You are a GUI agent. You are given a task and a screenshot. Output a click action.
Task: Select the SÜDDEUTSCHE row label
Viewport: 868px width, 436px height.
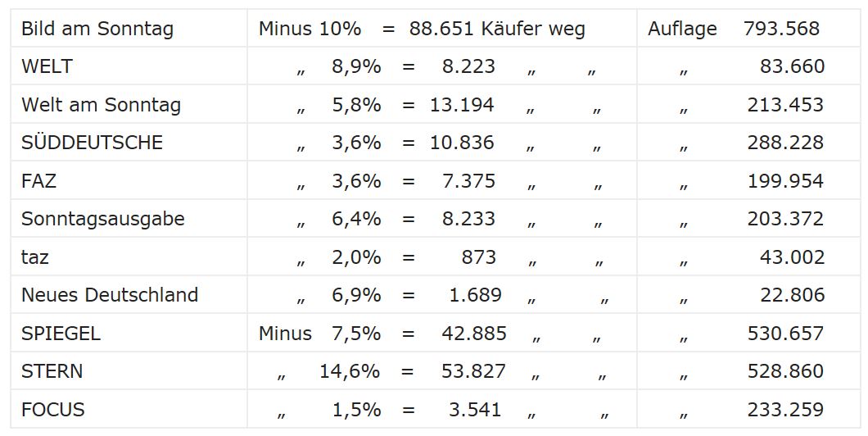(x=92, y=143)
